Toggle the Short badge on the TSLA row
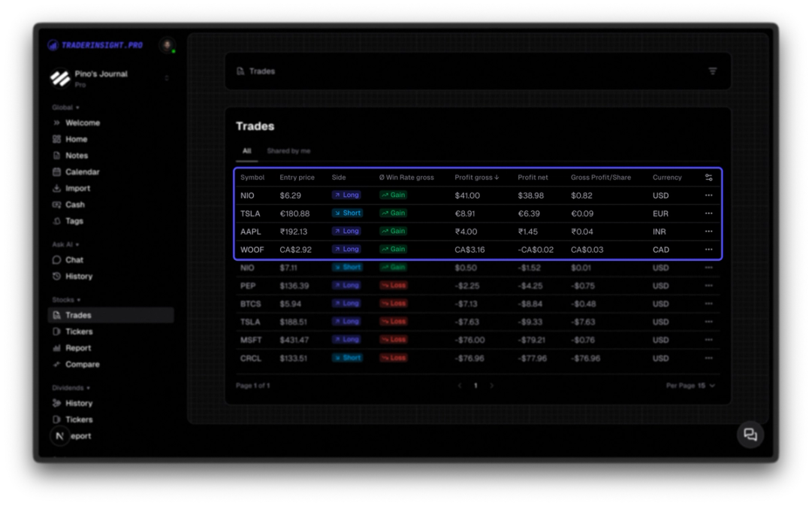This screenshot has height=506, width=812. click(346, 213)
